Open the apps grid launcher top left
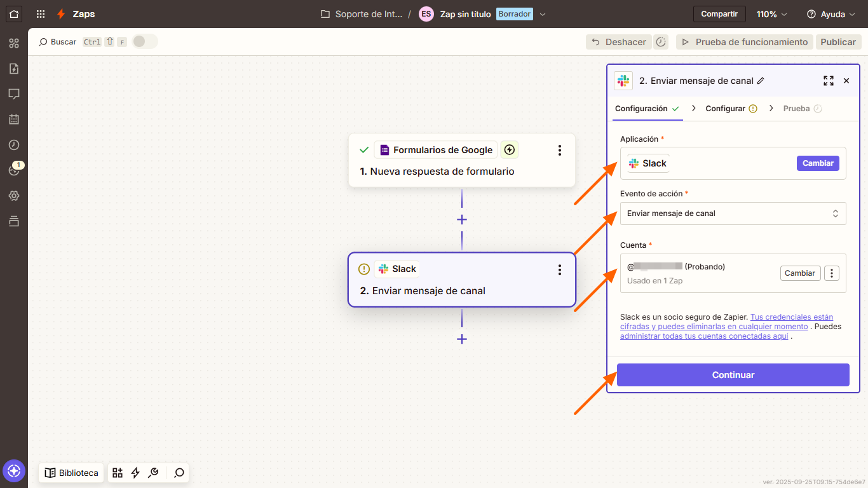This screenshot has height=488, width=868. click(40, 14)
